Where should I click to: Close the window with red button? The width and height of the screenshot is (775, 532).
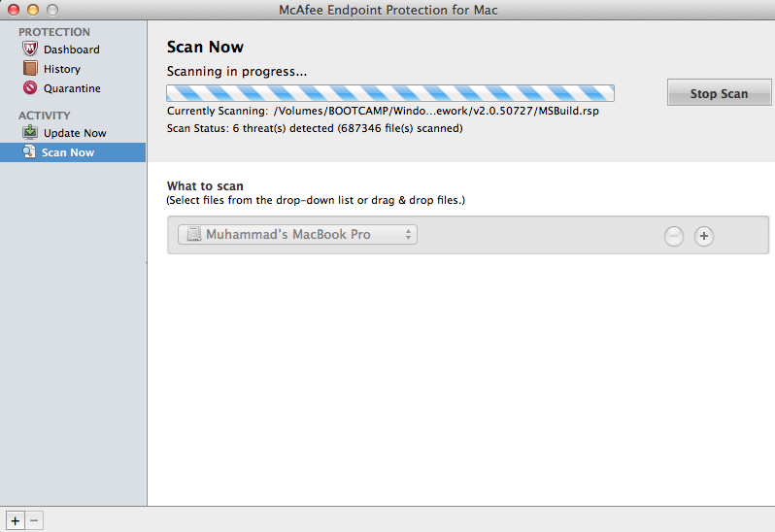14,10
